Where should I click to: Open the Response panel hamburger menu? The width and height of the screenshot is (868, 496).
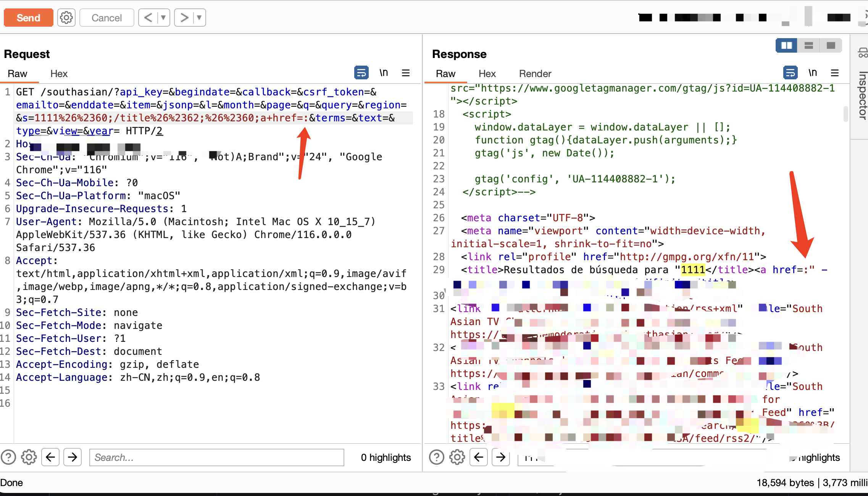click(x=835, y=72)
